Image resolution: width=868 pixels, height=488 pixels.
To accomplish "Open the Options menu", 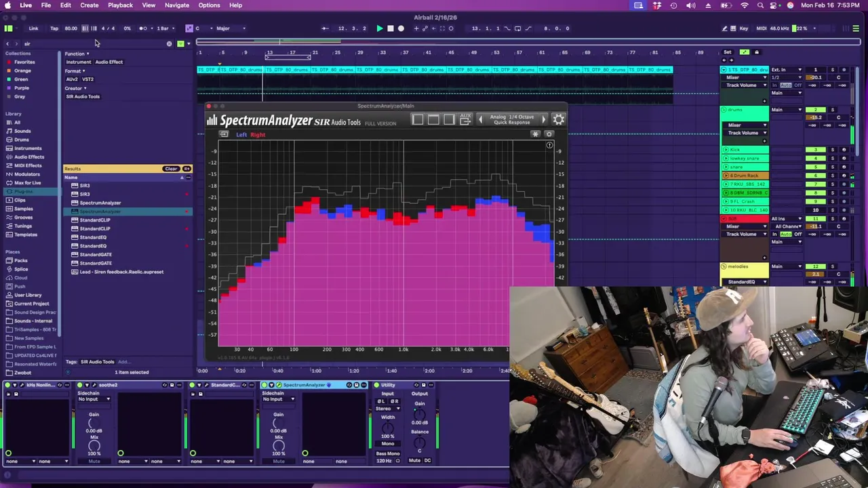I will [x=209, y=5].
